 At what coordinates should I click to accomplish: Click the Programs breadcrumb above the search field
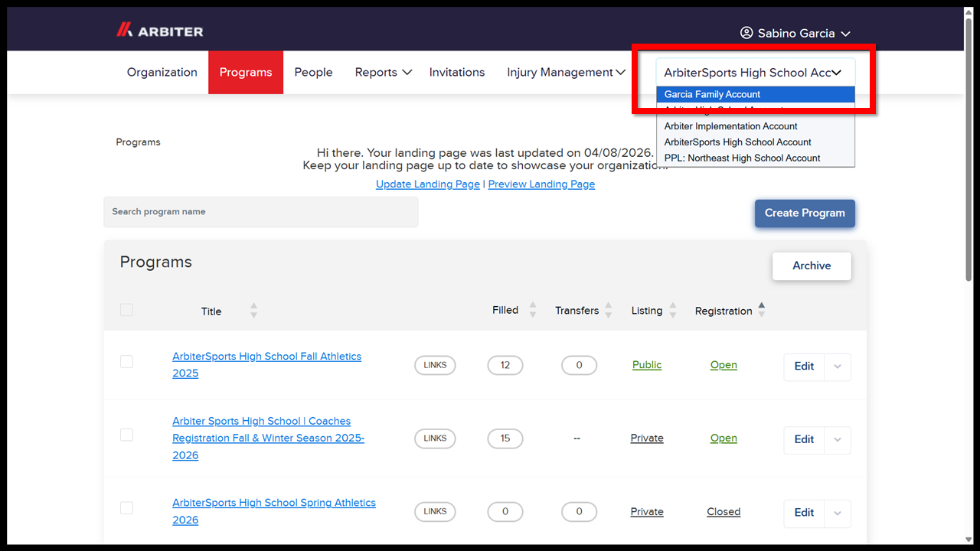[x=139, y=142]
